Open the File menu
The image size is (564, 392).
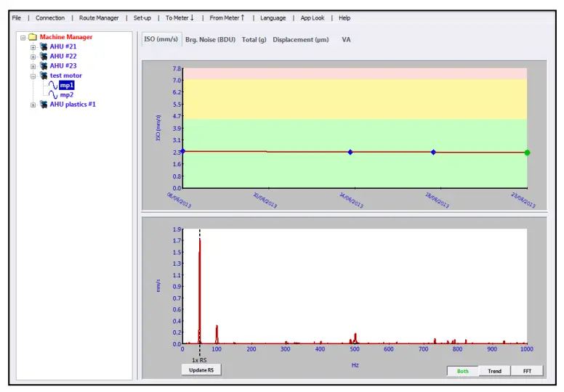click(x=17, y=18)
